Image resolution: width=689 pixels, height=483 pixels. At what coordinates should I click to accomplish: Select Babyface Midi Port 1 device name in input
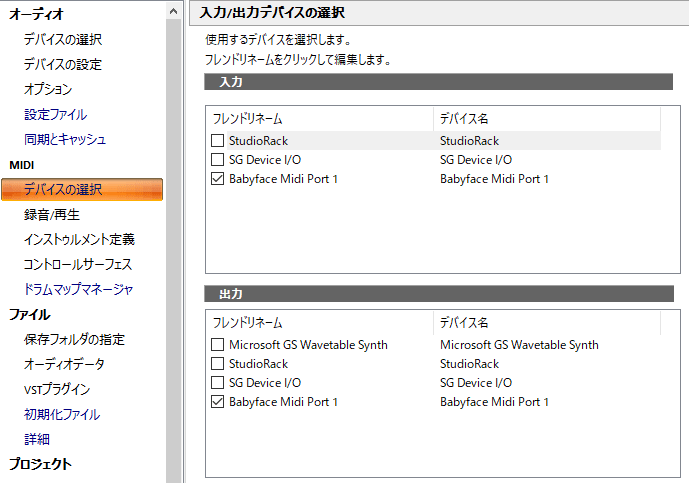[x=494, y=179]
